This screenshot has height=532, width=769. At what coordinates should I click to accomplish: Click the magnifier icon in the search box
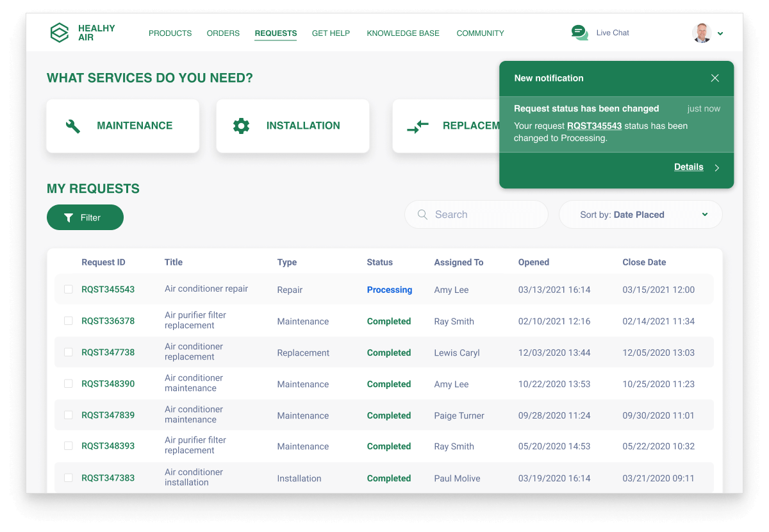(x=422, y=215)
